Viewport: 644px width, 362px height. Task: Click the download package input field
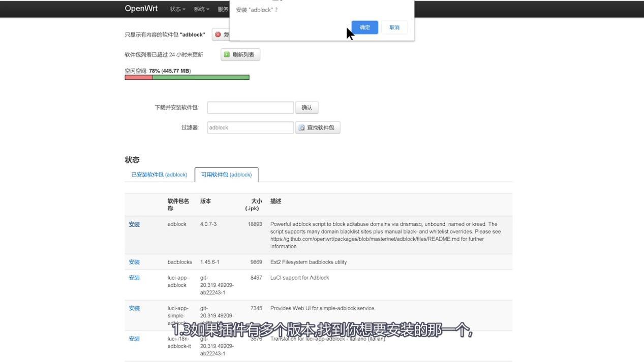pyautogui.click(x=250, y=107)
